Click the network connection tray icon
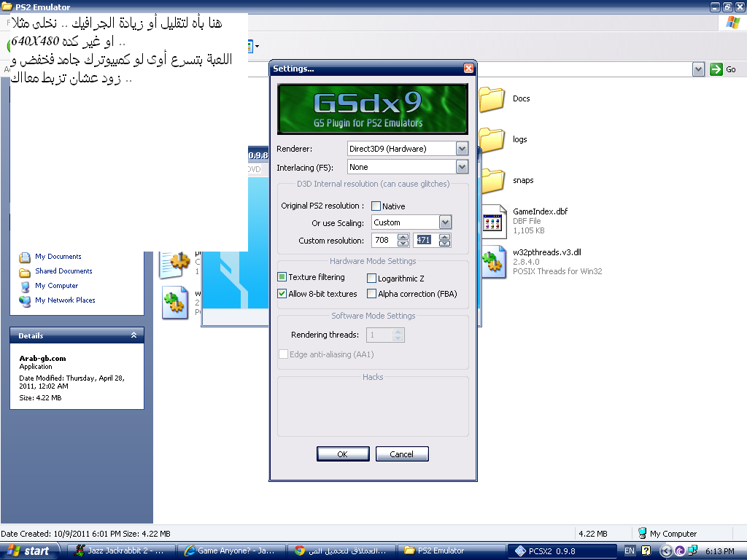This screenshot has width=747, height=560. [x=692, y=551]
